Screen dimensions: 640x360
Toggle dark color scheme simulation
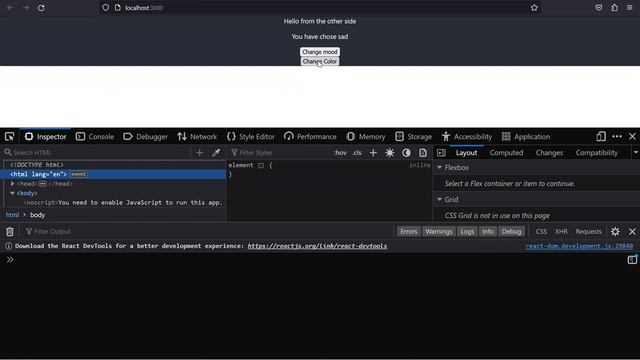[406, 153]
